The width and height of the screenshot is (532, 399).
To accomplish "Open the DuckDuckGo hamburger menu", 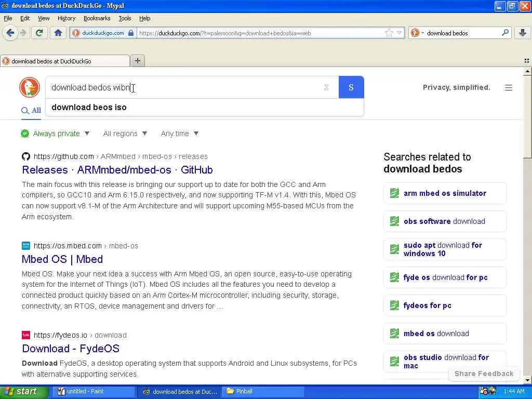I will point(508,87).
